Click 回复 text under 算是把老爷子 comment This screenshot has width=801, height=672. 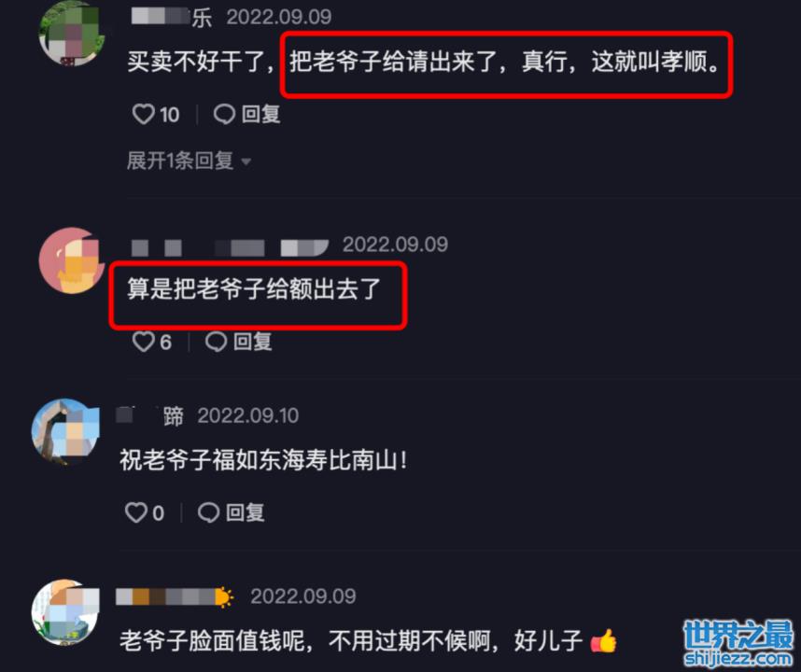252,341
